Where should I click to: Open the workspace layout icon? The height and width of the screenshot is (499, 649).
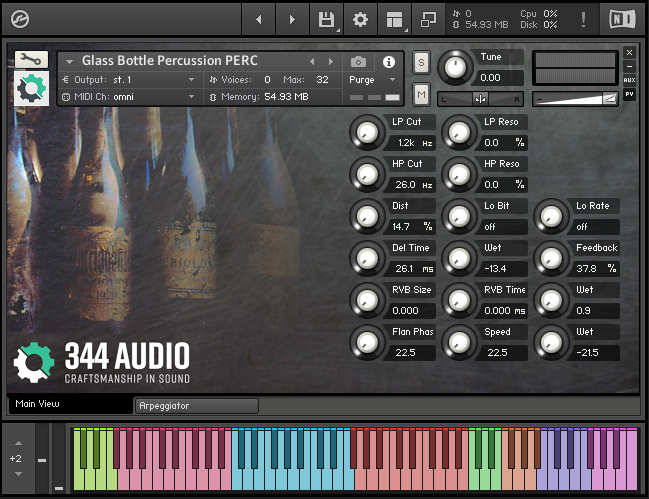tap(394, 19)
